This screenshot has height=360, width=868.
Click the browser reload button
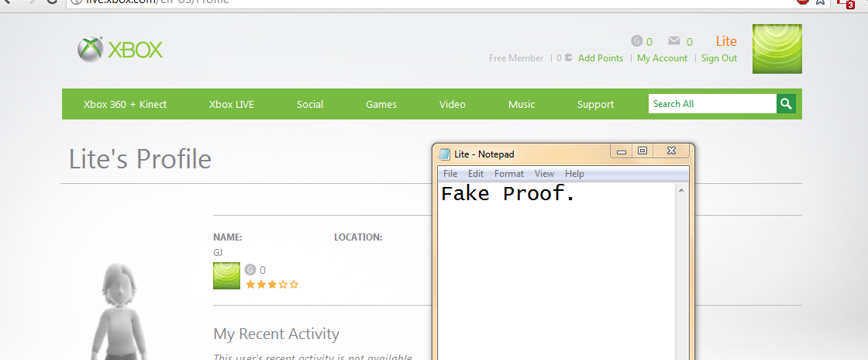[51, 2]
